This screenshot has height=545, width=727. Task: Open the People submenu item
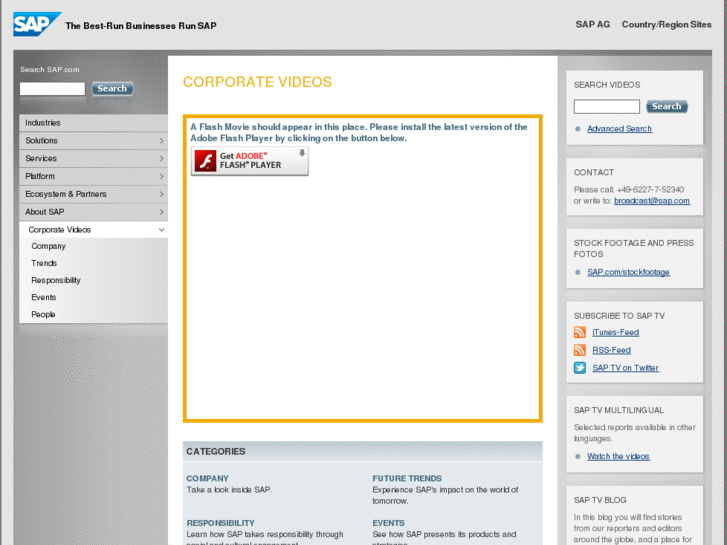pos(43,314)
